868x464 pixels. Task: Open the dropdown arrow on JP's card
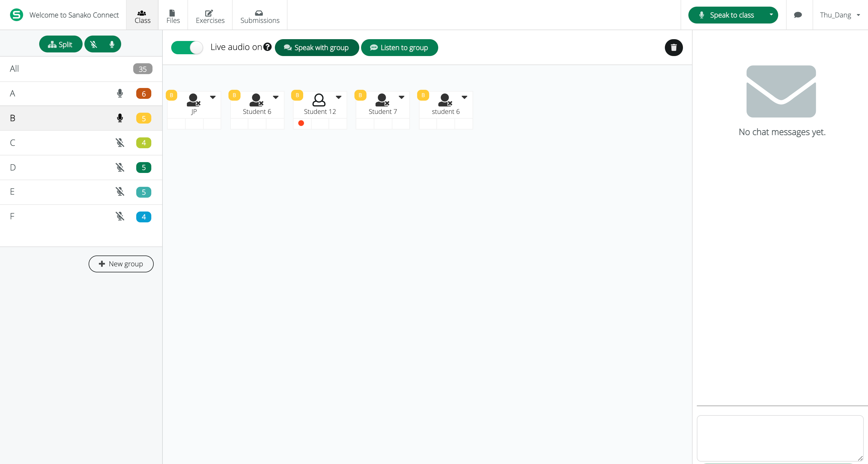212,97
